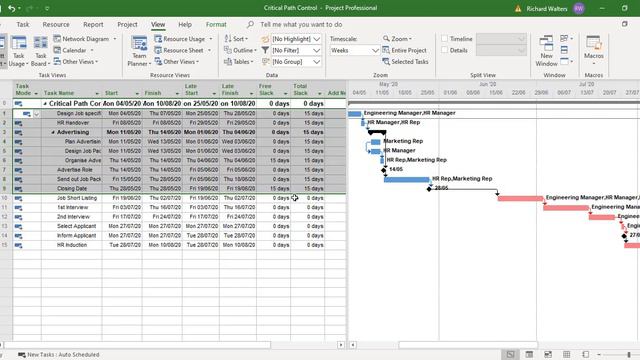Click Tell me what you want to do box

tap(301, 24)
